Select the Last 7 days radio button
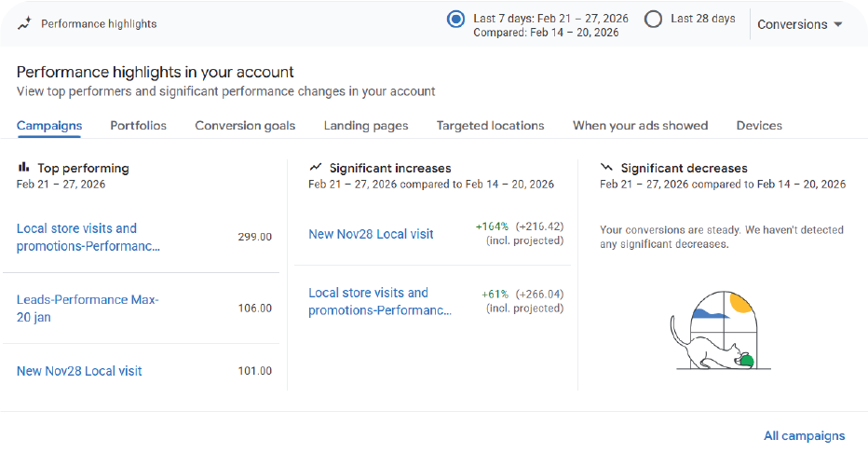The image size is (868, 453). coord(455,19)
